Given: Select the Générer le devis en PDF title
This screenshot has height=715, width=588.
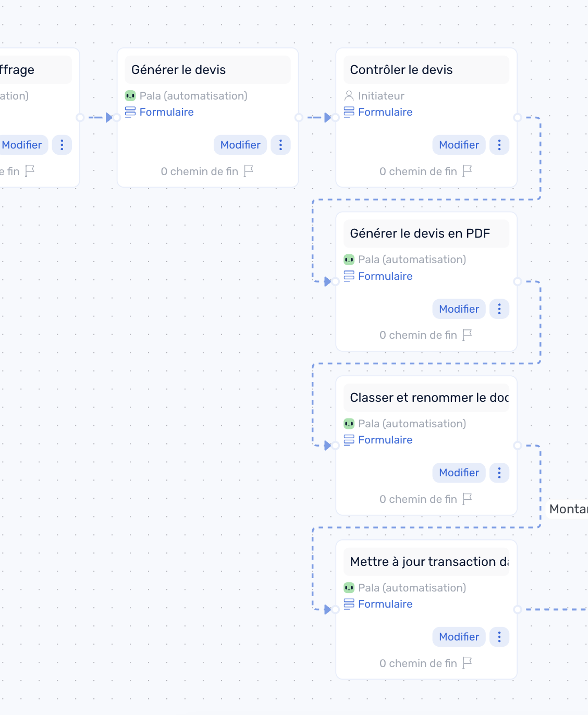Looking at the screenshot, I should (x=420, y=233).
